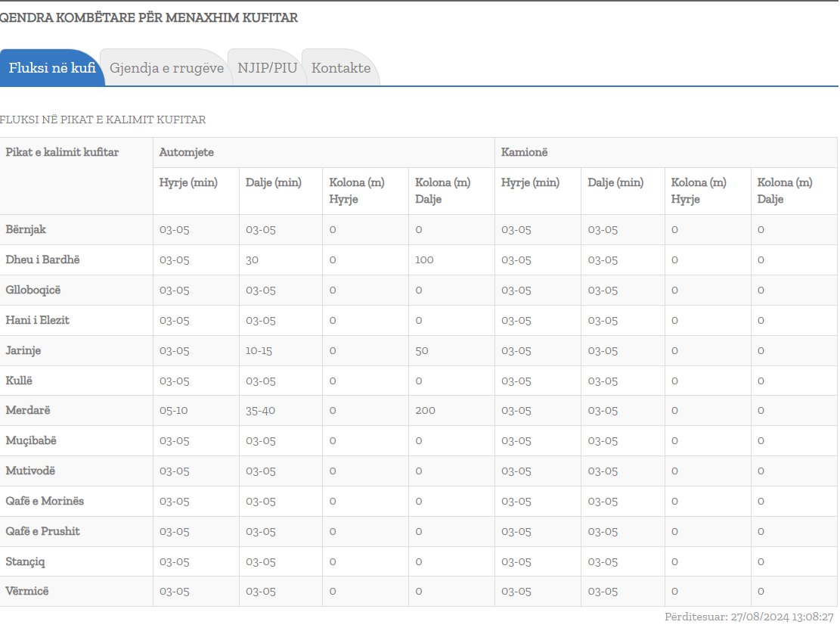Click the Dheu i Bardhë row label
Image resolution: width=840 pixels, height=631 pixels.
42,260
